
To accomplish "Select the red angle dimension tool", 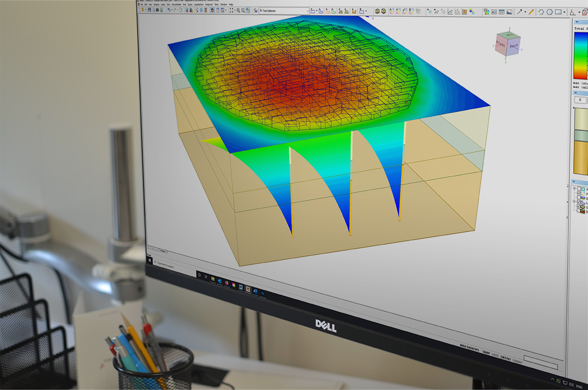I will coord(573,12).
